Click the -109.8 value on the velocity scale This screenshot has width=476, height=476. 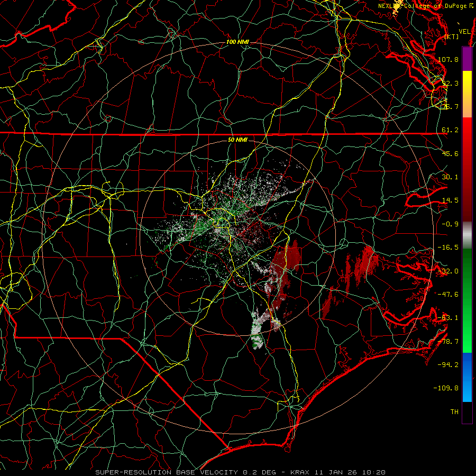pos(446,388)
